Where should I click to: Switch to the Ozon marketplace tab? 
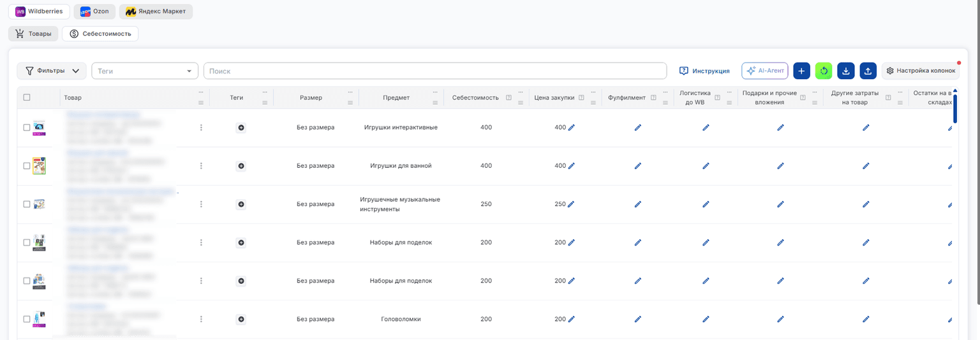[x=94, y=11]
